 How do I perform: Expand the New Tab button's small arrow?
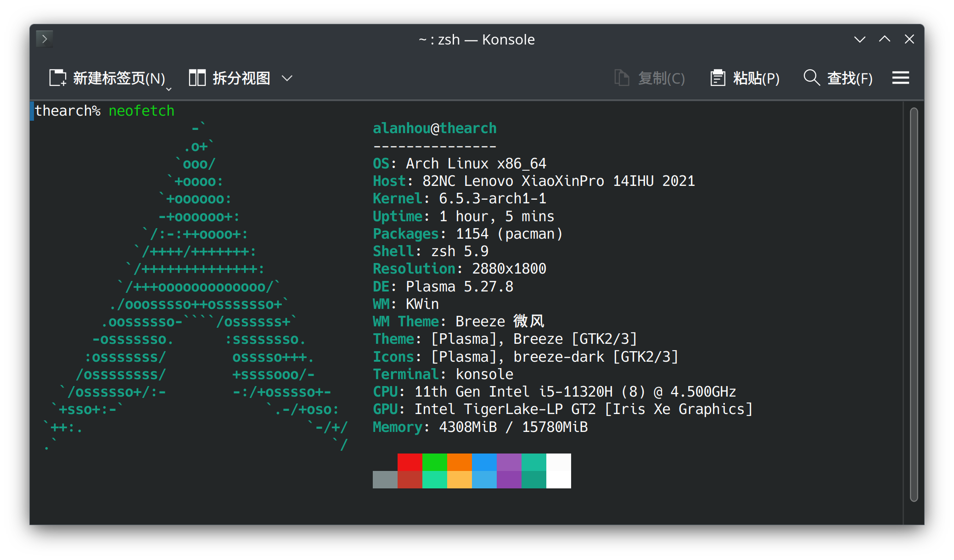coord(168,89)
